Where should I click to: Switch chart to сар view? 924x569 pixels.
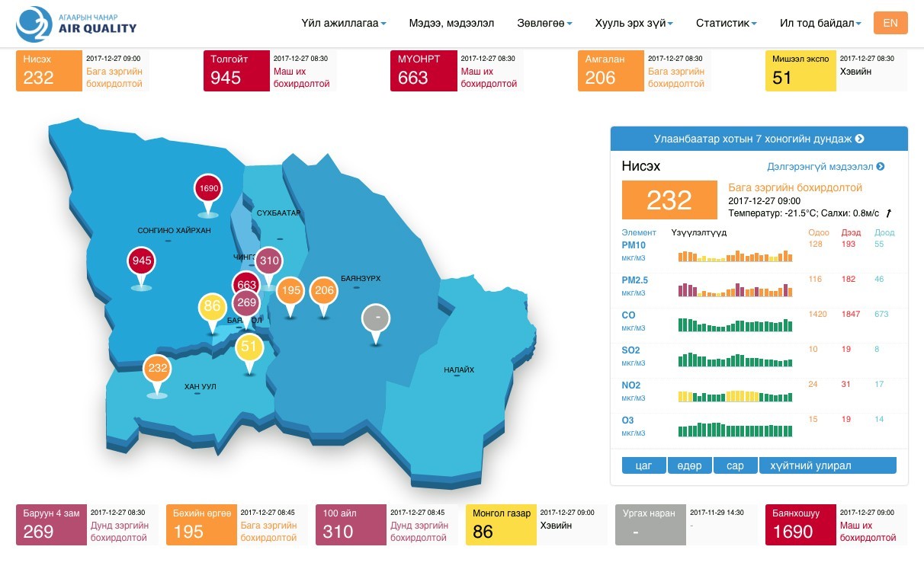pos(735,465)
